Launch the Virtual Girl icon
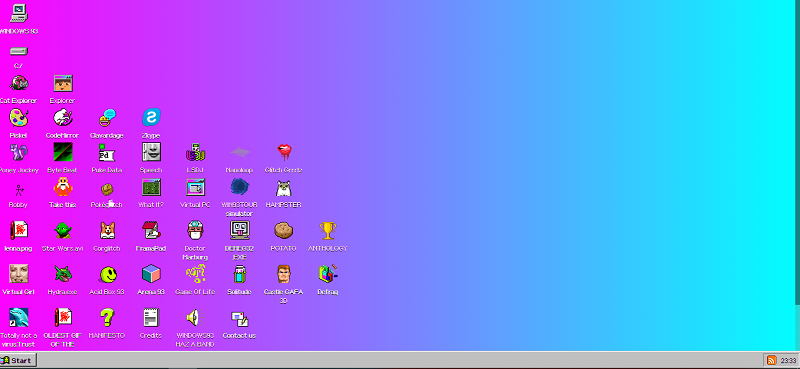The image size is (800, 369). (18, 274)
